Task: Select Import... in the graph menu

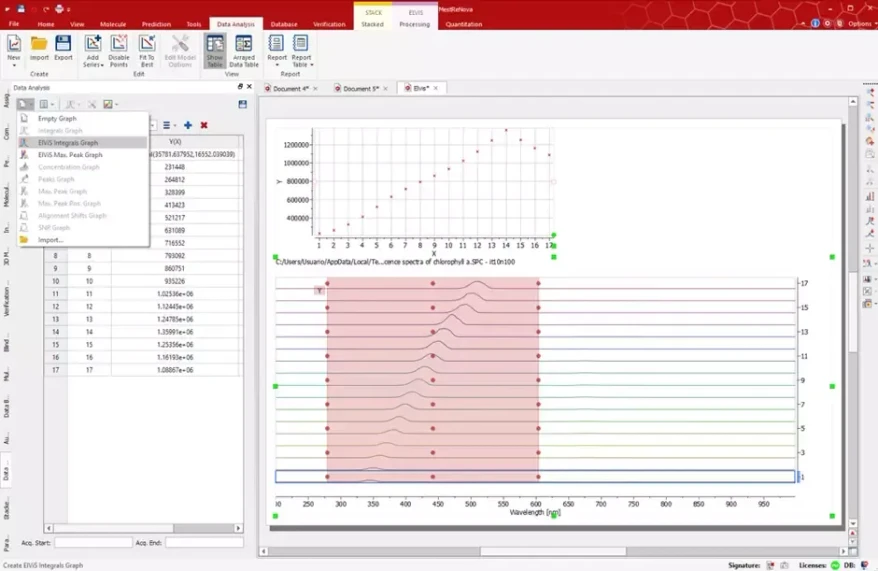Action: coord(83,240)
